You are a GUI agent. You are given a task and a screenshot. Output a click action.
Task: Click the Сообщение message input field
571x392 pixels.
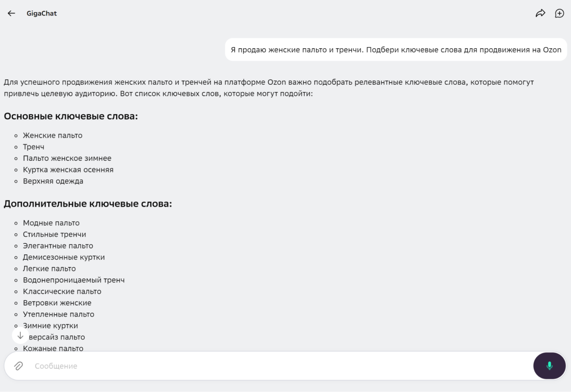point(277,366)
